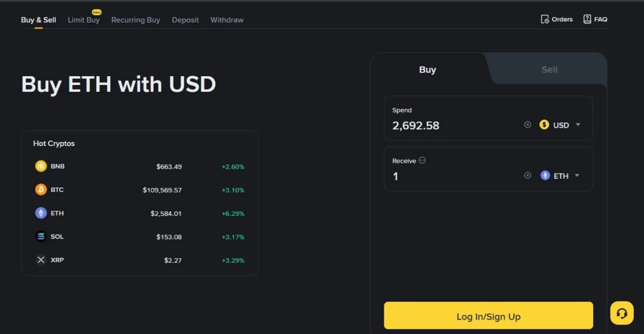
Task: Click the New badge above Limit Buy
Action: click(x=96, y=13)
